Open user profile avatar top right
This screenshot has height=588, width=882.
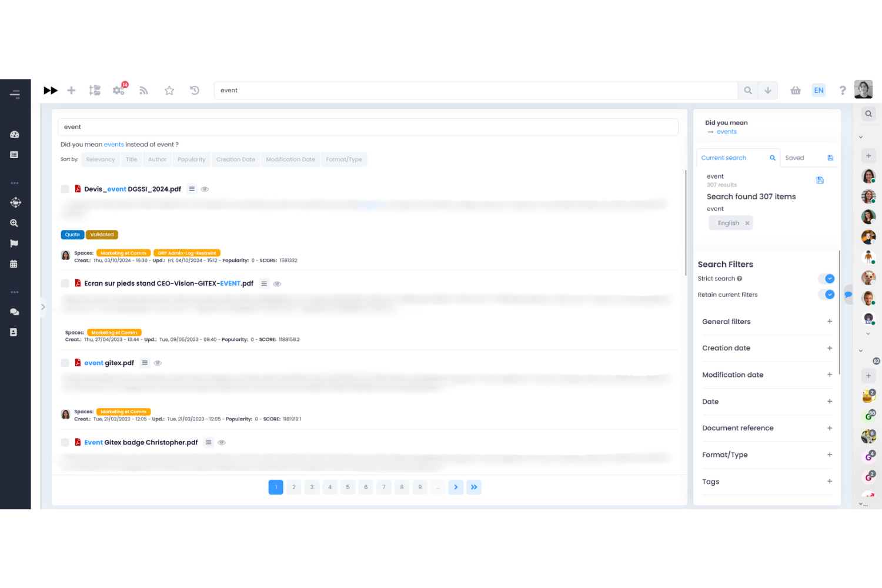coord(864,89)
